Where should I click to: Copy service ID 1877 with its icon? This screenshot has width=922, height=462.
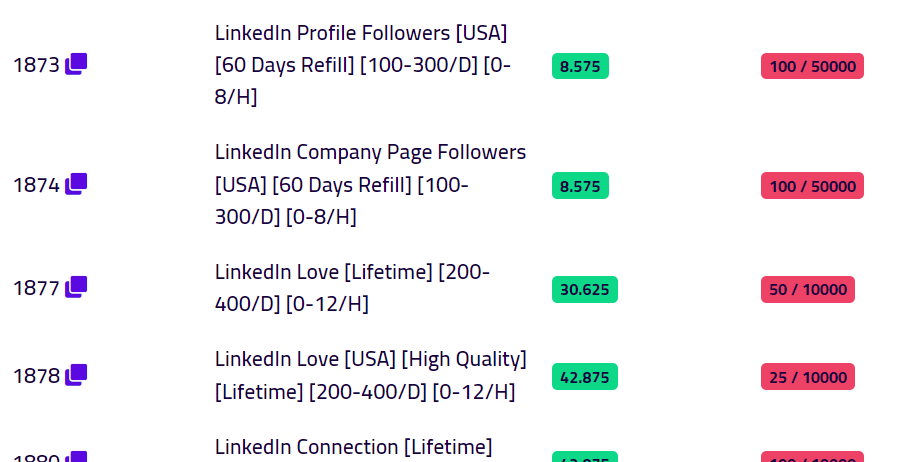(x=76, y=288)
